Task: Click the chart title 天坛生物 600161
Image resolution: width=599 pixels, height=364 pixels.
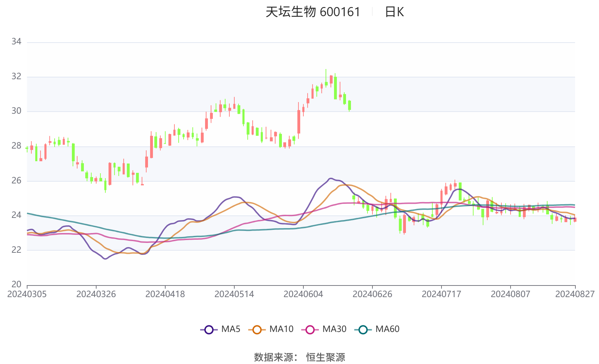Action: tap(313, 12)
